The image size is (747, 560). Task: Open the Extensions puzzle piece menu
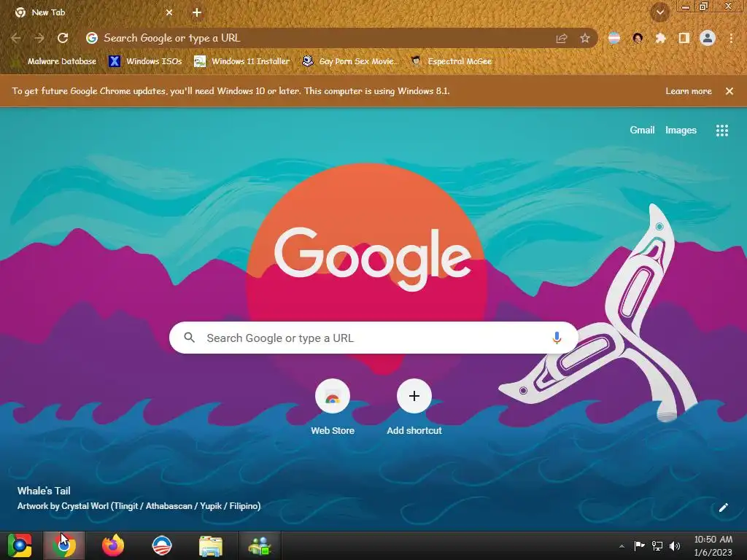(661, 38)
